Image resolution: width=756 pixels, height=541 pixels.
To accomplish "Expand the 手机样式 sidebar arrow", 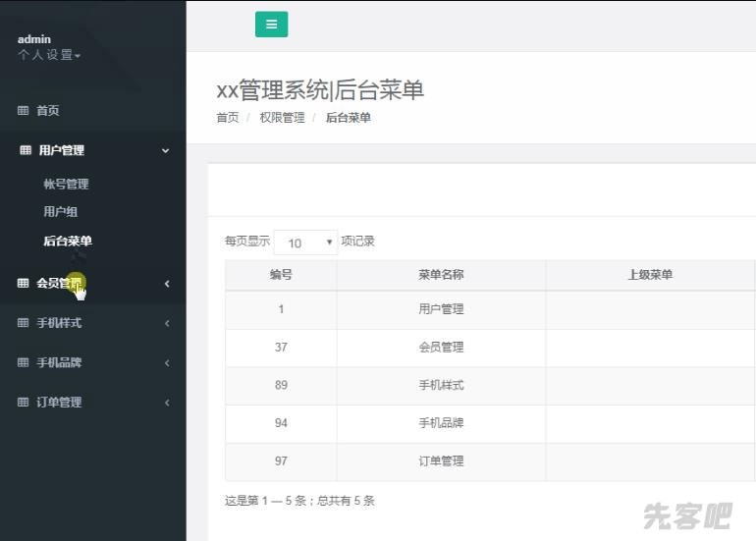I will point(167,323).
